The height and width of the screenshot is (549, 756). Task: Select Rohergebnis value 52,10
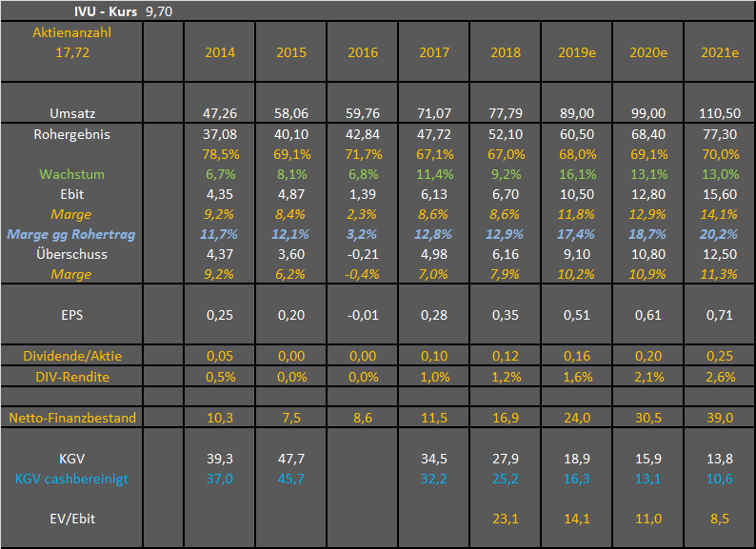point(506,134)
